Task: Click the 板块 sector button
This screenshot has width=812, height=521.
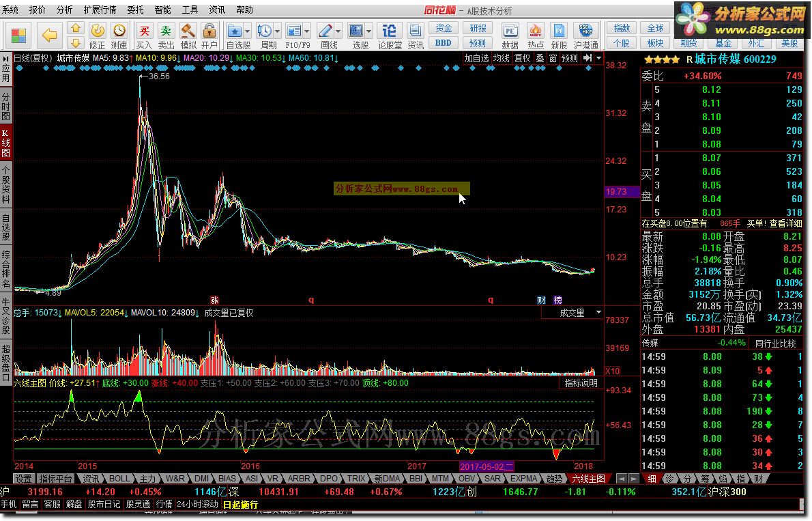Action: pyautogui.click(x=655, y=43)
